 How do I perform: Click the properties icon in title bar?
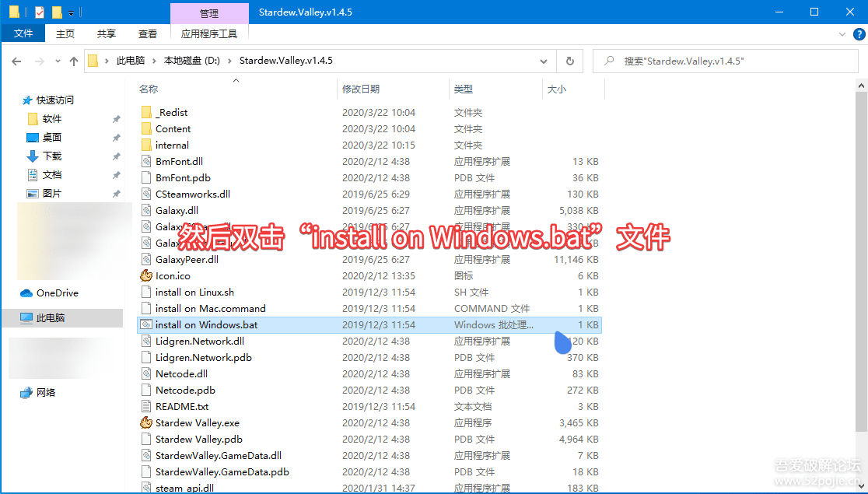tap(40, 12)
